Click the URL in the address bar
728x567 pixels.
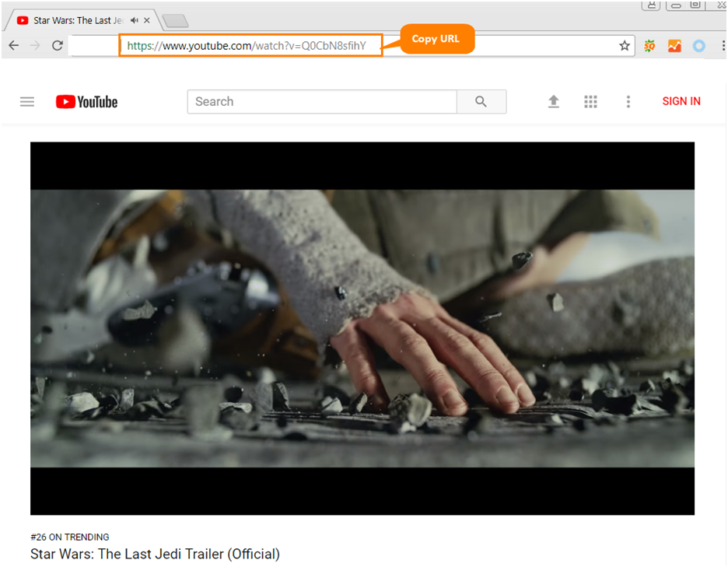(x=247, y=46)
